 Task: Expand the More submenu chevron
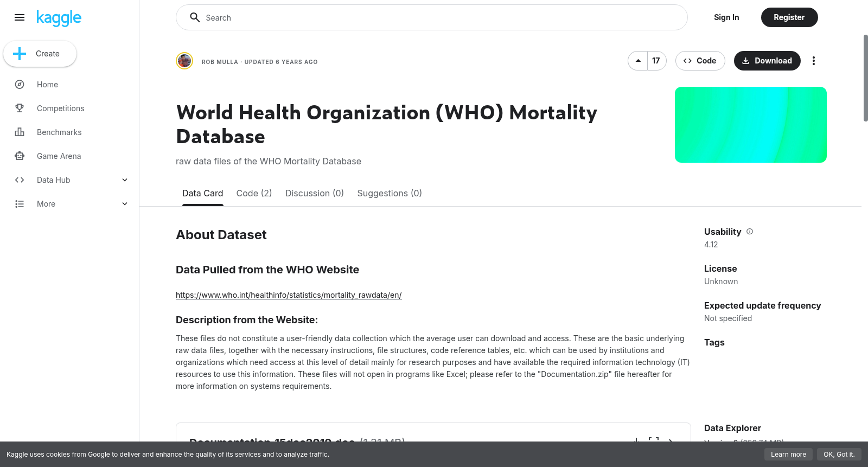(125, 204)
